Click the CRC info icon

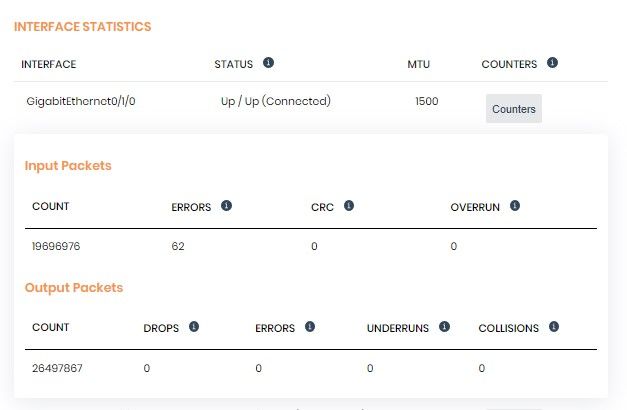[x=349, y=206]
